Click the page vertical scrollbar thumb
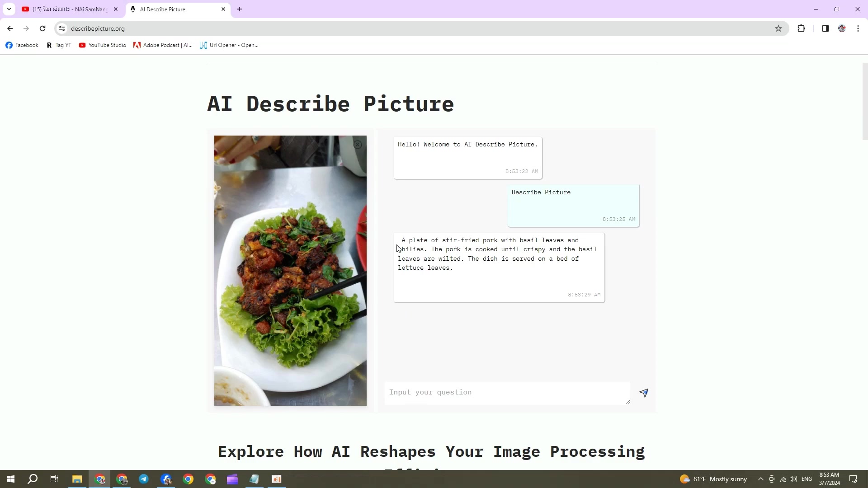Screen dimensions: 868x488 click(x=865, y=102)
